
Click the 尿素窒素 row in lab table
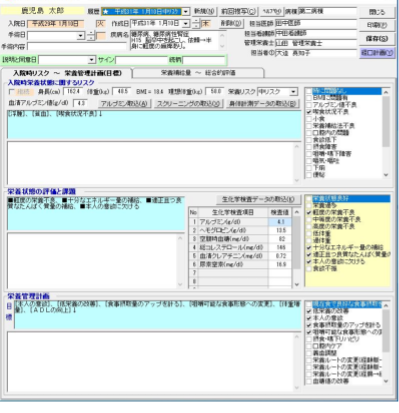point(240,264)
